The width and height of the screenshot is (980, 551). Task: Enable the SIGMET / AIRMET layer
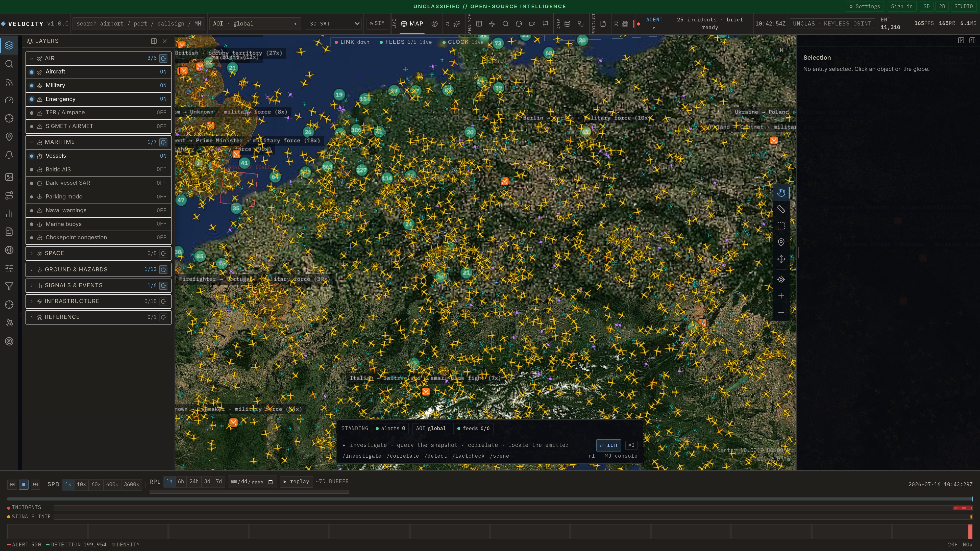coord(99,126)
